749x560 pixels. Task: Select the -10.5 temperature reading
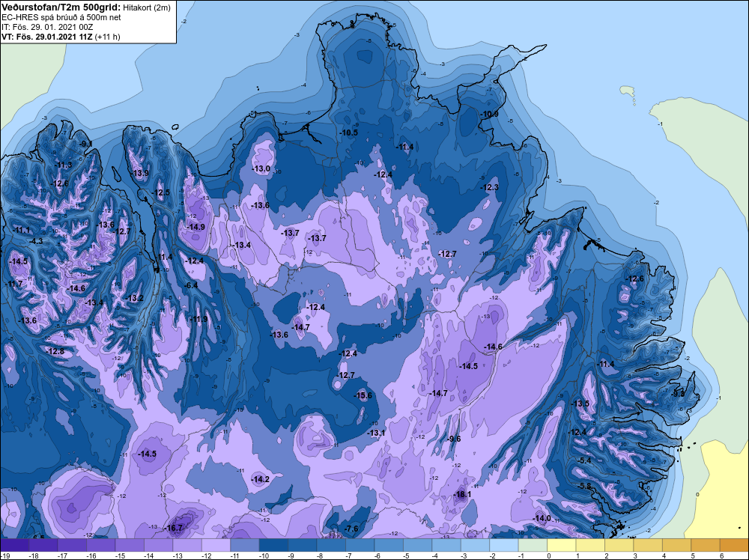(x=348, y=133)
